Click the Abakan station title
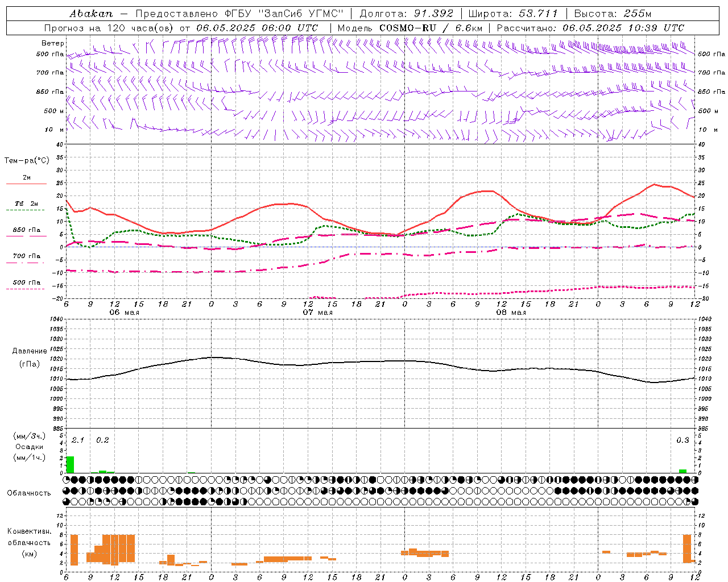This screenshot has height=582, width=728. click(91, 13)
